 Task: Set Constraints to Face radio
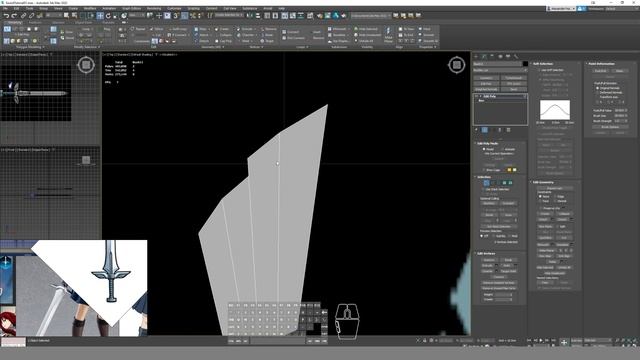point(540,201)
